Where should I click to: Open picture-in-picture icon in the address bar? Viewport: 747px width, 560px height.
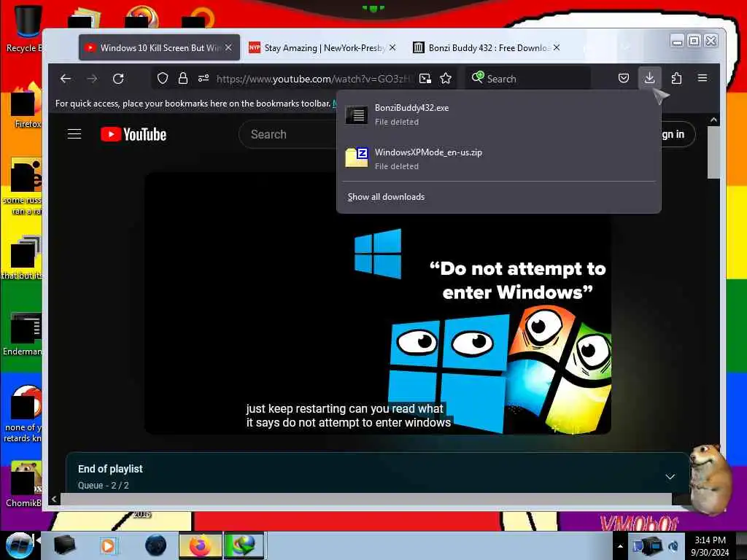[x=425, y=79]
